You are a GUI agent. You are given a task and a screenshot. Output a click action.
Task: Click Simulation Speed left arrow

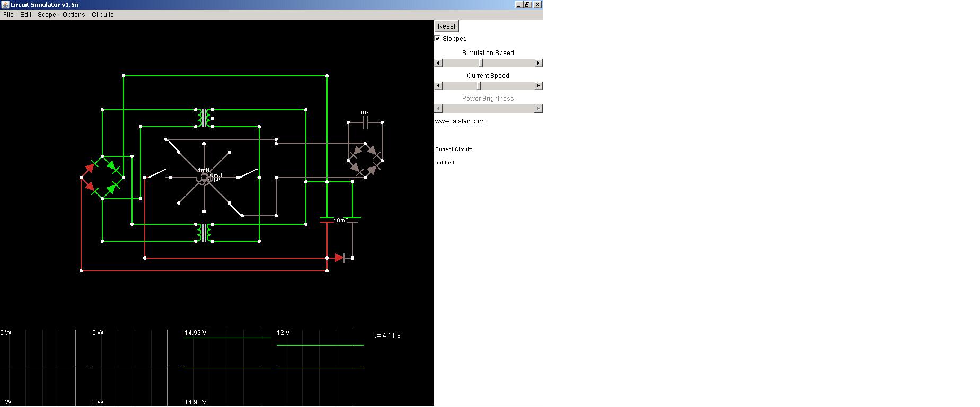(438, 63)
